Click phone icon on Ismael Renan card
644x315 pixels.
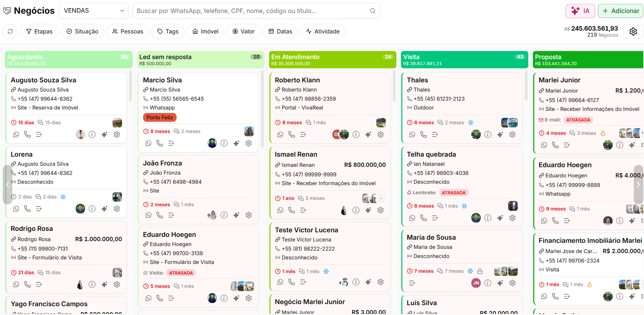[292, 210]
